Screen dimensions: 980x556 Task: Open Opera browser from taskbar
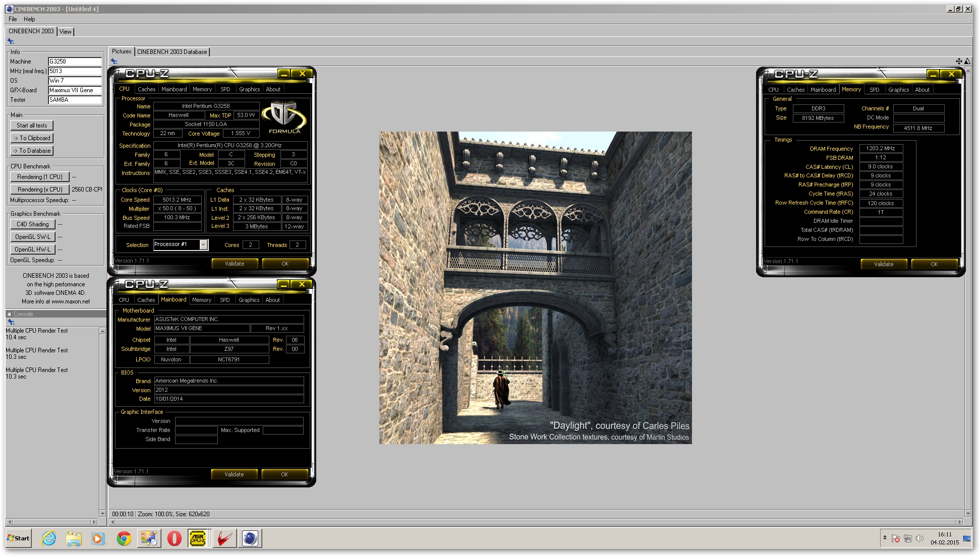[x=174, y=538]
